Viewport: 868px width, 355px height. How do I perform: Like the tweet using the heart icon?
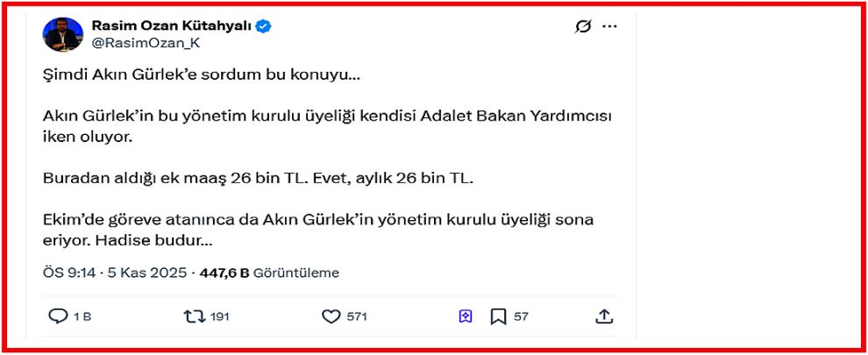coord(331,316)
